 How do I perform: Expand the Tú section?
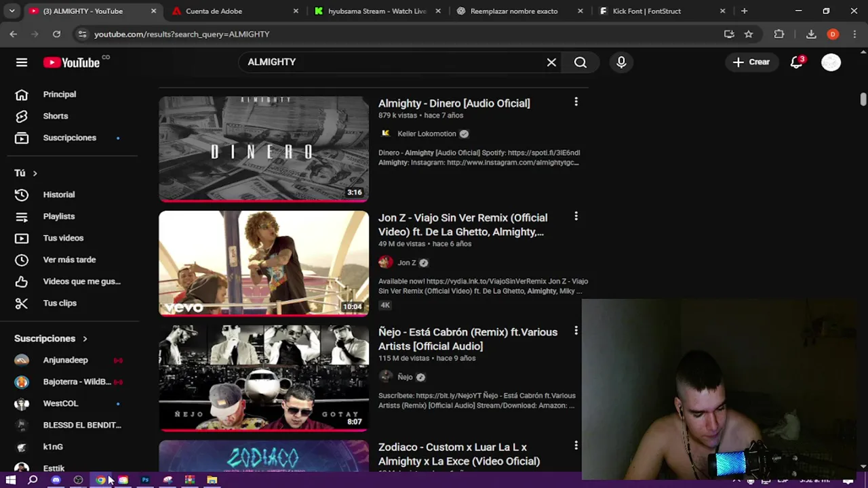click(26, 173)
